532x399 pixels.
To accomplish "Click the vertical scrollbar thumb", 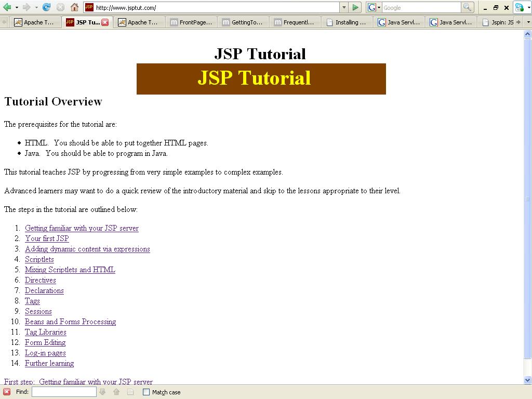I will 528,198.
